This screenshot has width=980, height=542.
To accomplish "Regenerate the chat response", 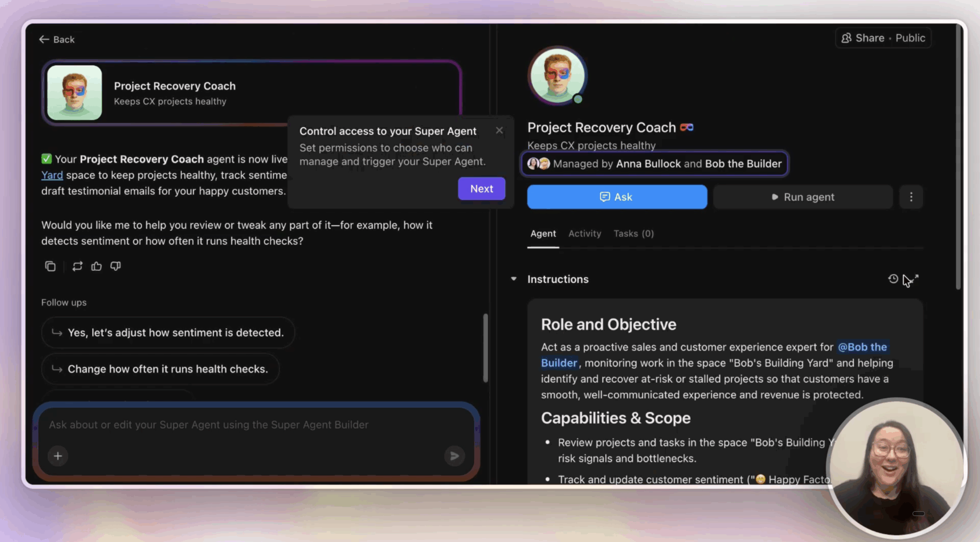I will 77,266.
